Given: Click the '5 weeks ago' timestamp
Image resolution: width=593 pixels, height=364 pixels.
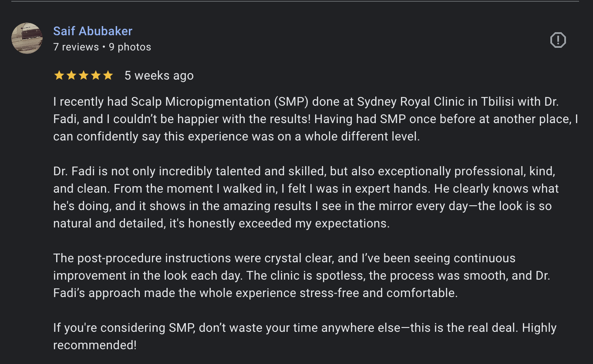Looking at the screenshot, I should pyautogui.click(x=159, y=76).
